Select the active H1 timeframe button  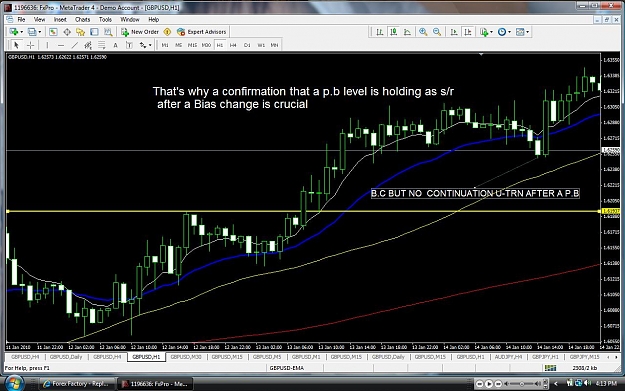(x=220, y=45)
